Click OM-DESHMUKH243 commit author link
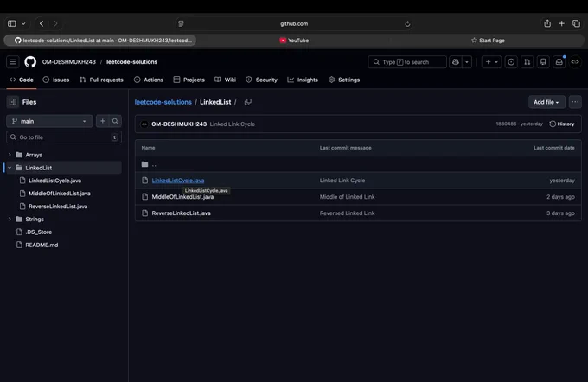588x382 pixels. point(179,124)
